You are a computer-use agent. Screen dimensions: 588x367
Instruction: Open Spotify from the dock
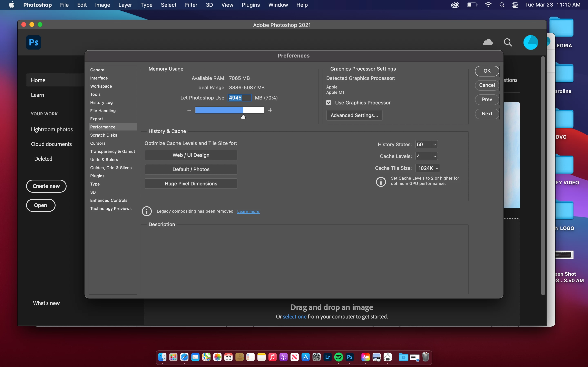coord(339,357)
